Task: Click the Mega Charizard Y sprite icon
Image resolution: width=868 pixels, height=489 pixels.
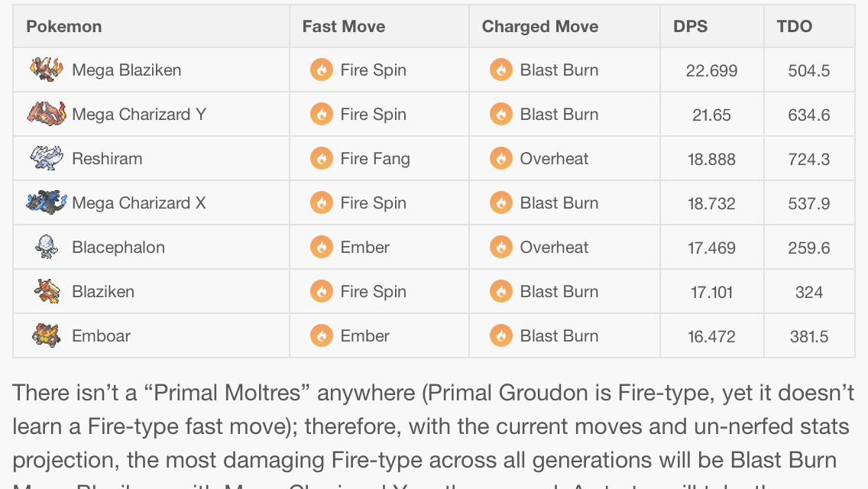Action: point(47,114)
